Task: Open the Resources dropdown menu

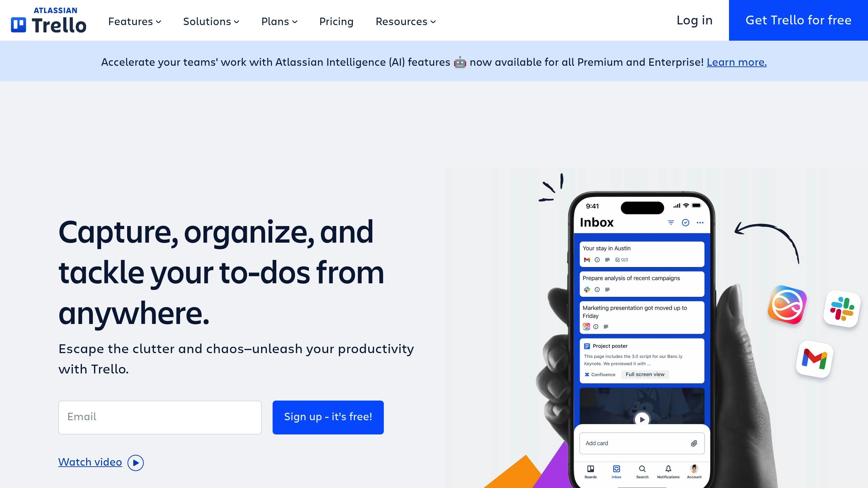Action: [x=406, y=21]
